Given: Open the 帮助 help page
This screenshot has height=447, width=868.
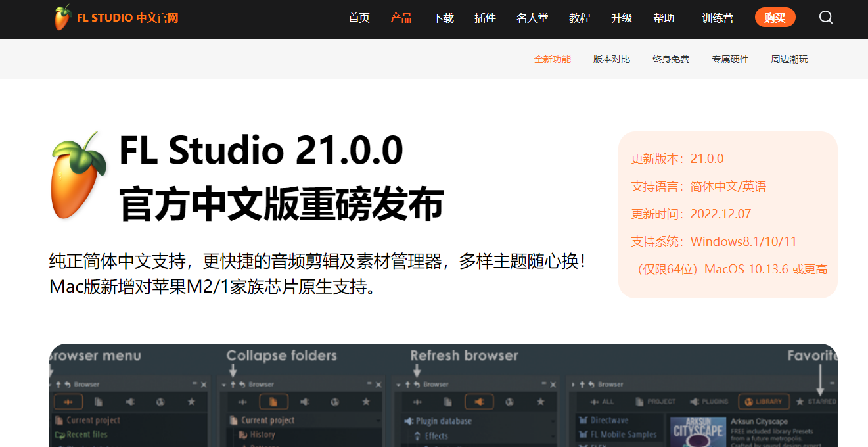Looking at the screenshot, I should coord(664,18).
